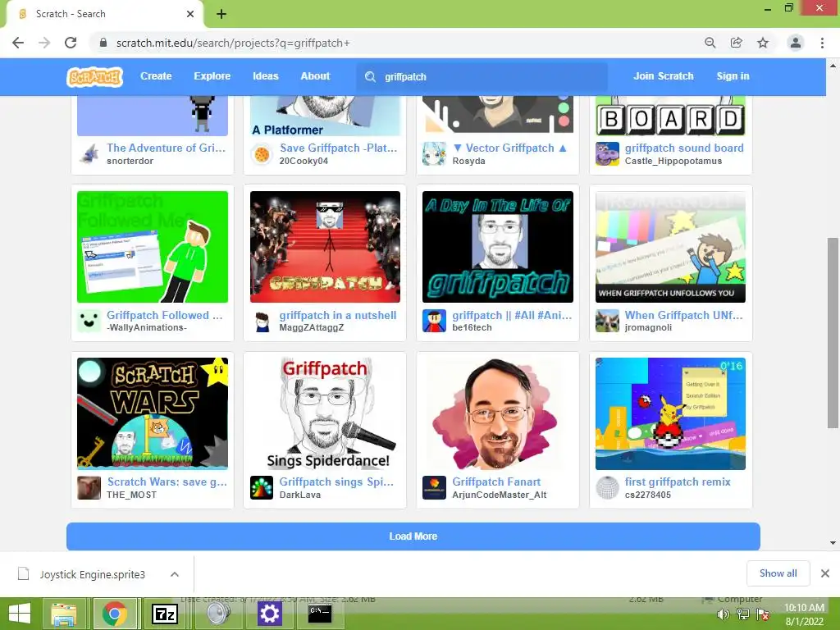The height and width of the screenshot is (630, 840).
Task: Open the About menu item
Action: (315, 76)
